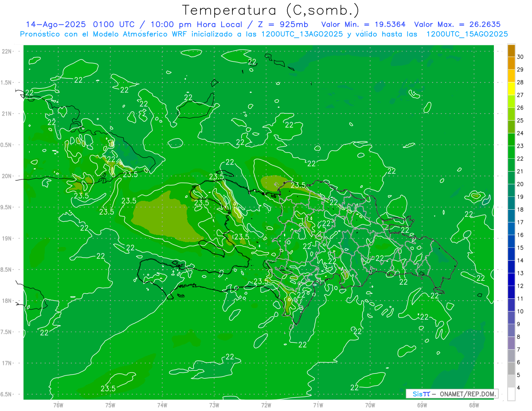Click the '1200UTC_15AGO2025' valid-until time

(x=467, y=34)
